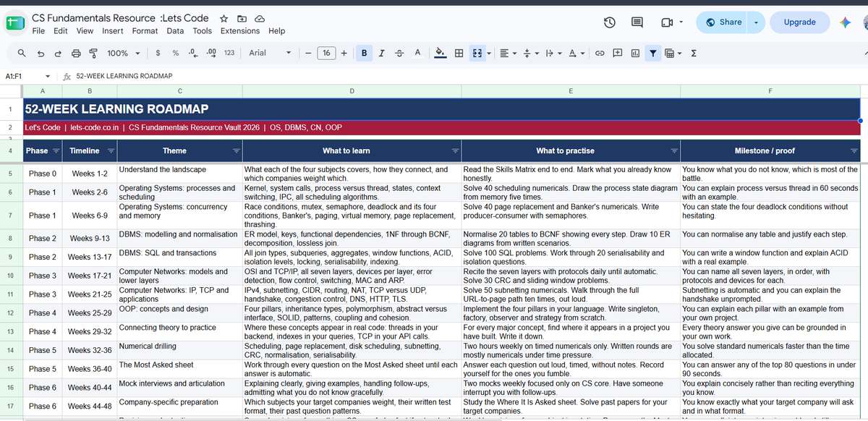Click the formula bar content
Viewport: 868px width, 421px height.
click(x=124, y=76)
